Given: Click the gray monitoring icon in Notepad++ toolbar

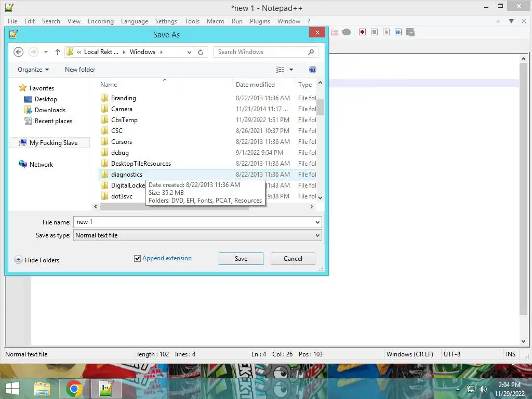Looking at the screenshot, I should (x=347, y=32).
